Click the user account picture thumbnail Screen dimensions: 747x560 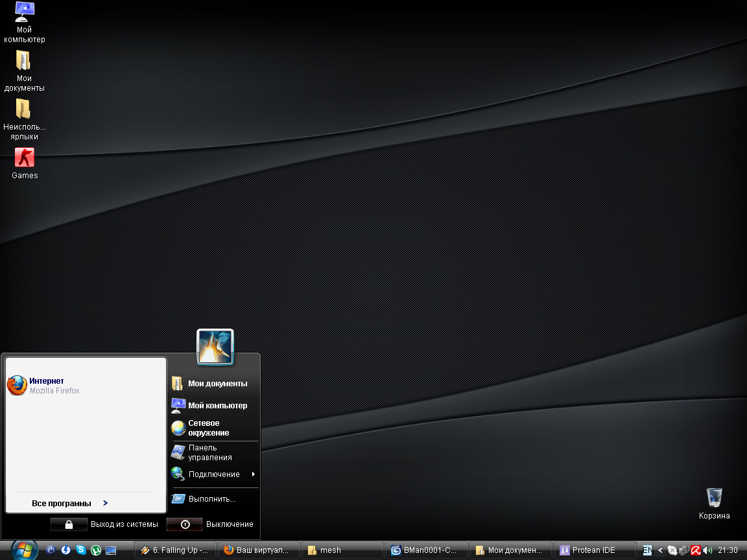click(215, 347)
